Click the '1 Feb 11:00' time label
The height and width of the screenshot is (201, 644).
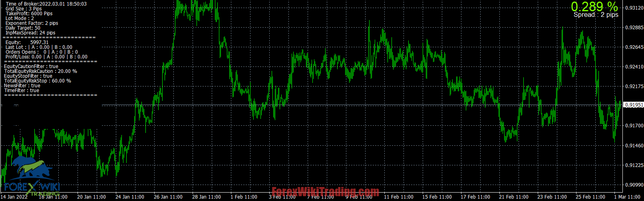click(x=244, y=197)
